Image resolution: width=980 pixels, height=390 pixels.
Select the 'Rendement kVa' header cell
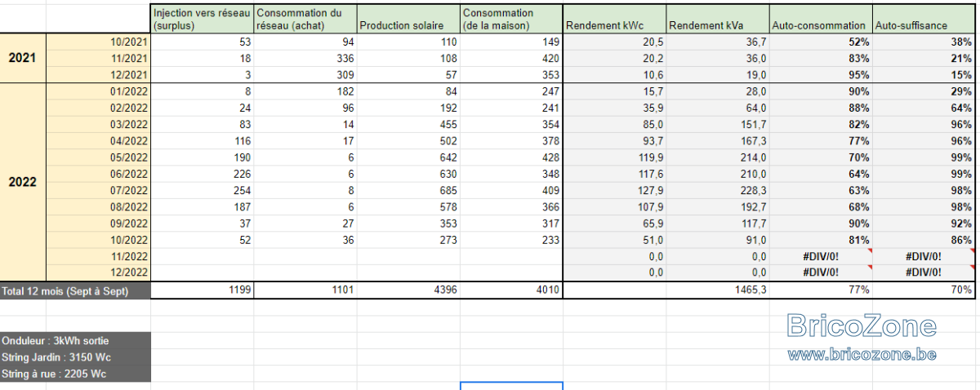pyautogui.click(x=718, y=19)
